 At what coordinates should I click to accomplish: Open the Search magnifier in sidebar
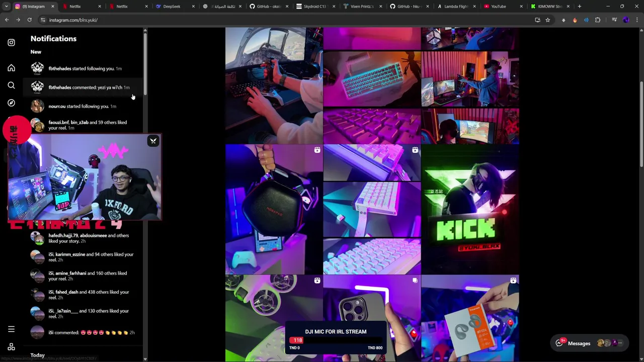click(x=11, y=85)
